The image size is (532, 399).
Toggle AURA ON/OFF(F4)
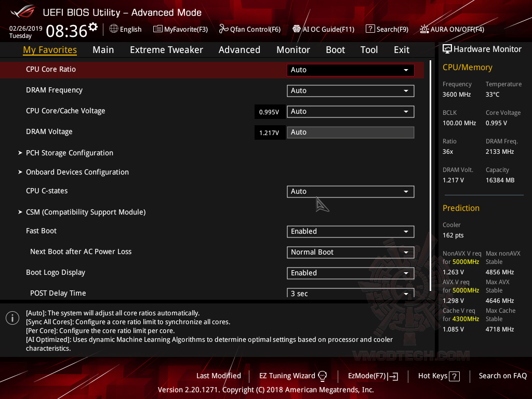(453, 29)
